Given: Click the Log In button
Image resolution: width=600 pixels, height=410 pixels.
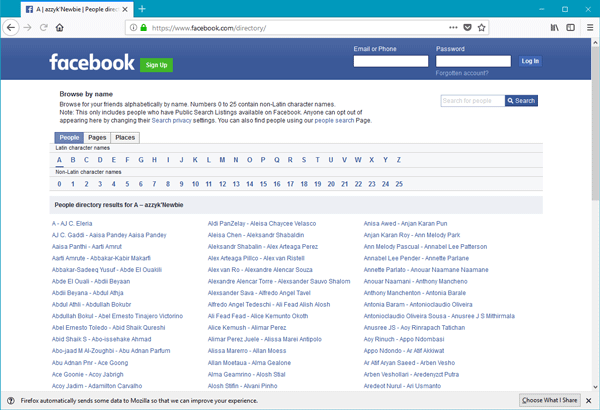Looking at the screenshot, I should tap(530, 61).
